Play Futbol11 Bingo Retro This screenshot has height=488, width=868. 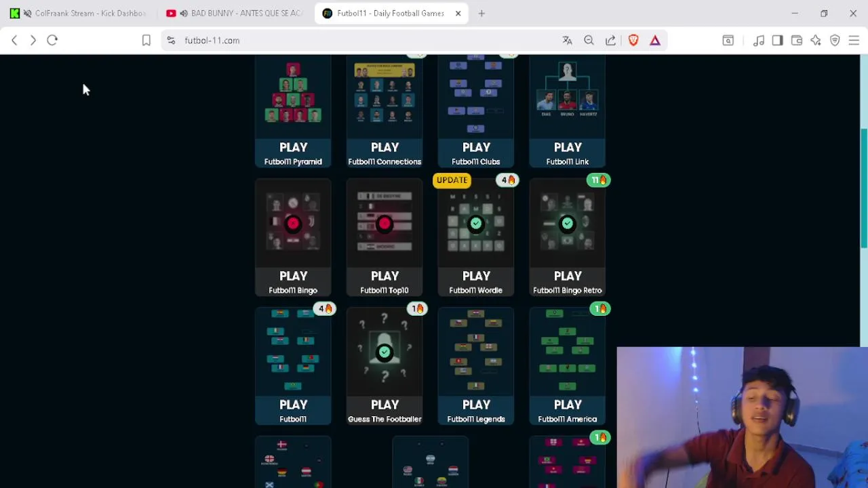click(568, 282)
